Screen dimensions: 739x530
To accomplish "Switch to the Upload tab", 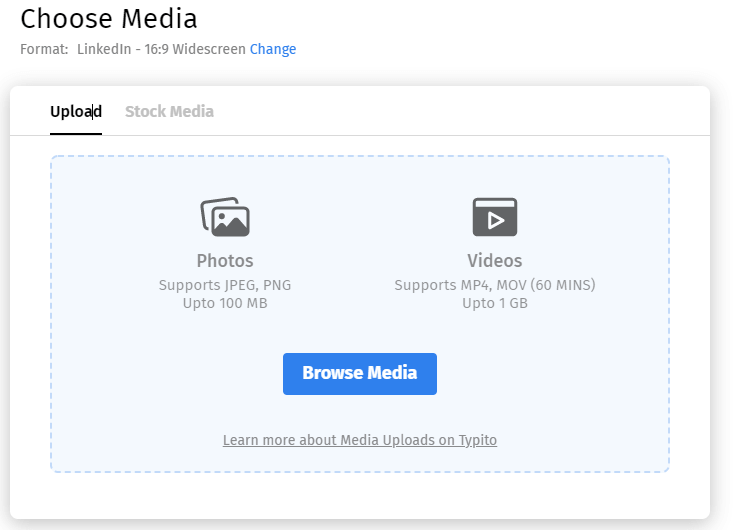I will coord(76,112).
